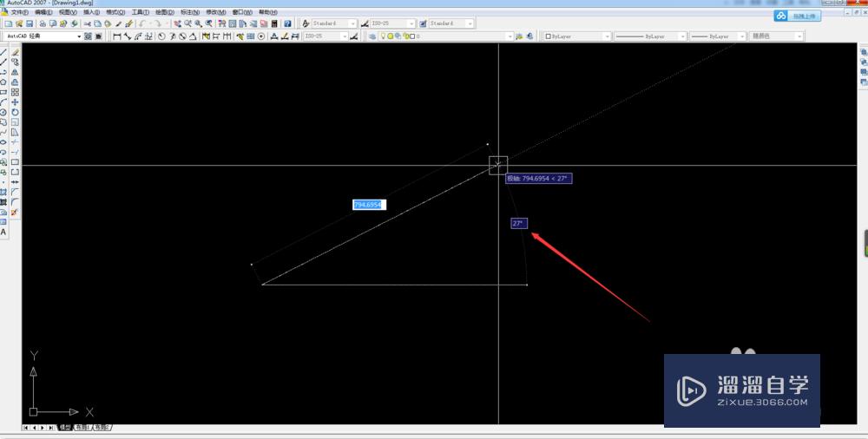Open the text style Standard dropdown
The image size is (868, 439).
click(334, 23)
